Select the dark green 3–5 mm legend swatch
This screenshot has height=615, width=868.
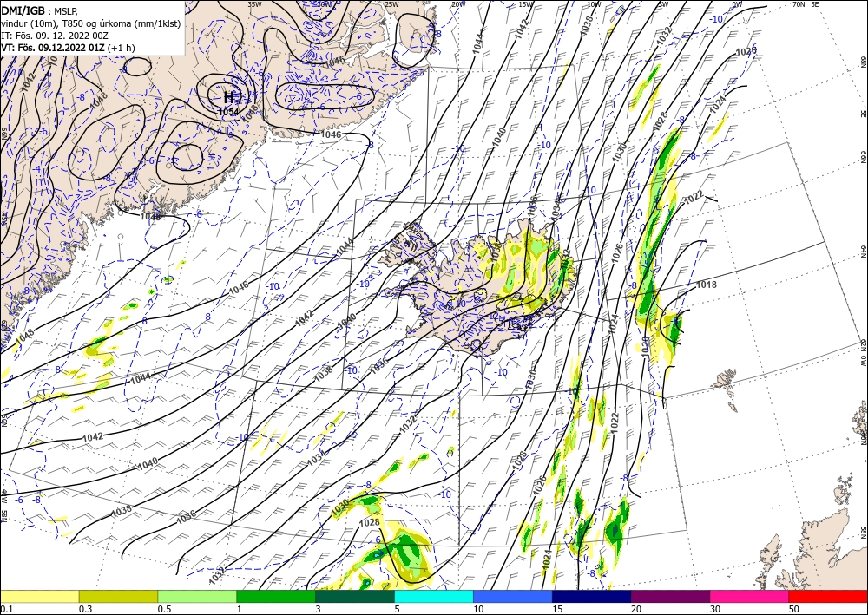[x=355, y=596]
